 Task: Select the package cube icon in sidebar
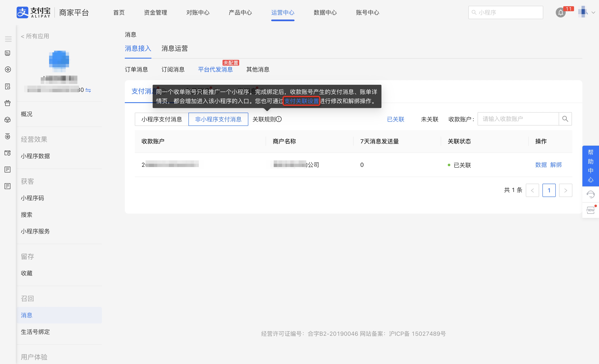coord(7,119)
